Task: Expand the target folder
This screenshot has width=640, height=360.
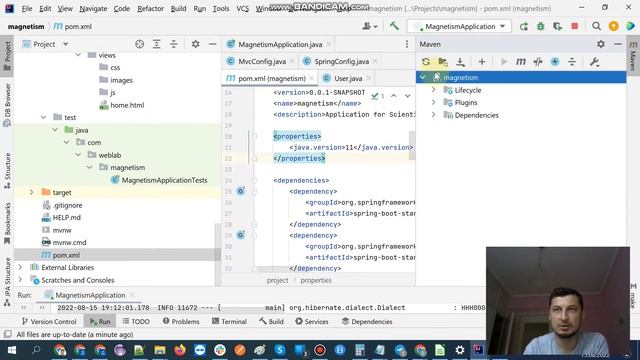Action: (x=31, y=192)
